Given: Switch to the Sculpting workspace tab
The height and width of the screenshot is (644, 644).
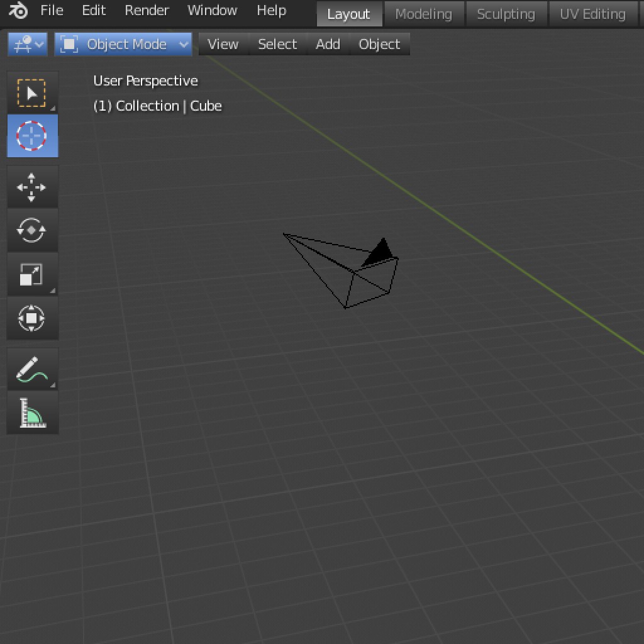Looking at the screenshot, I should tap(506, 14).
